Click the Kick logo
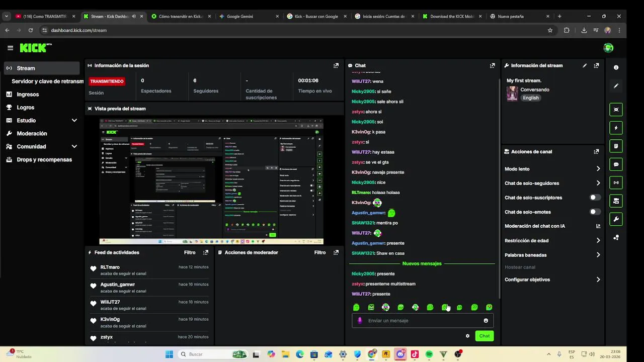Image resolution: width=644 pixels, height=362 pixels. [x=35, y=48]
